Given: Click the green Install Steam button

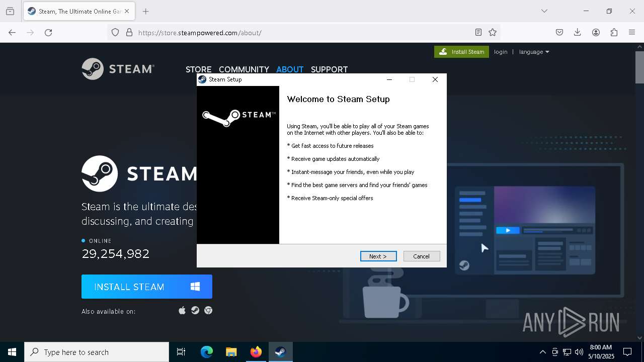Looking at the screenshot, I should [x=461, y=52].
